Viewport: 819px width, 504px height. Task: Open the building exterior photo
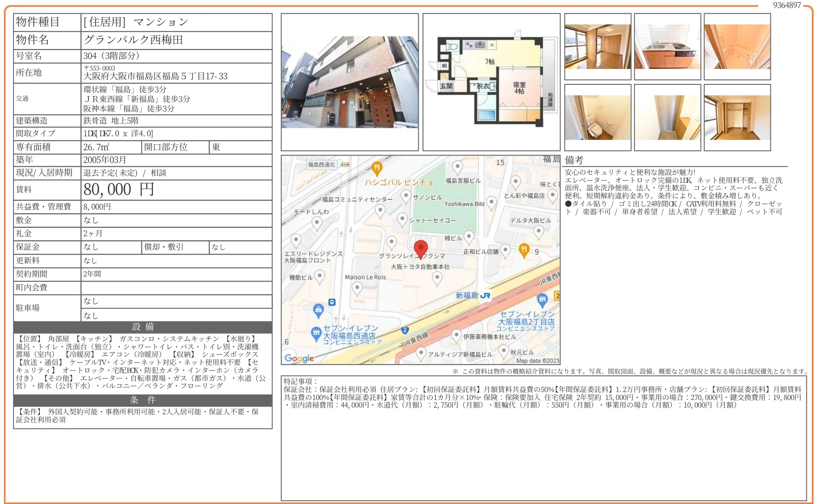click(349, 82)
